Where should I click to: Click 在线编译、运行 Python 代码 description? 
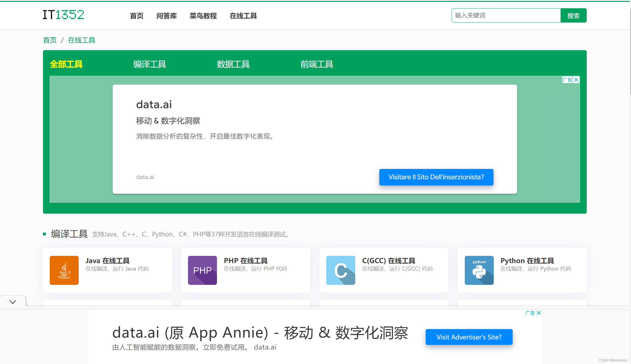tap(536, 269)
